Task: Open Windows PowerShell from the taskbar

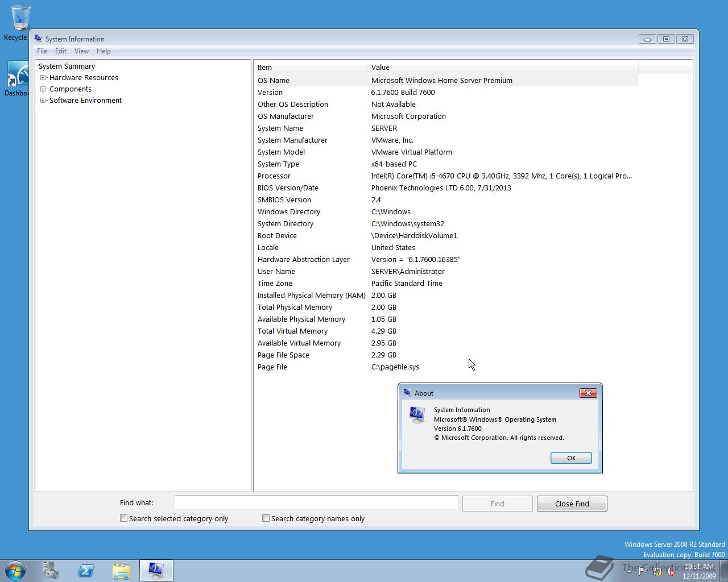Action: click(86, 571)
